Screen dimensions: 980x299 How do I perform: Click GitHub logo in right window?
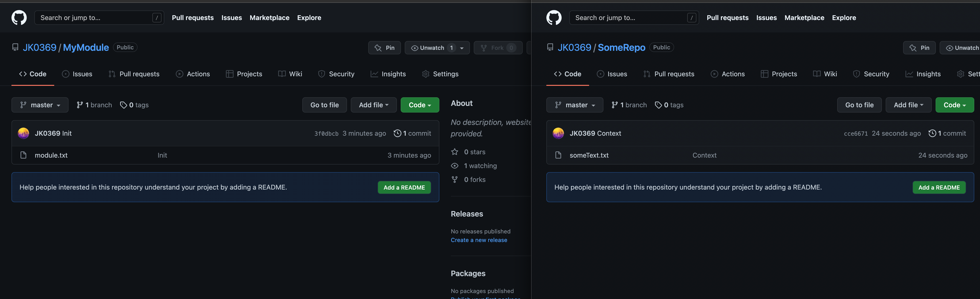[554, 17]
